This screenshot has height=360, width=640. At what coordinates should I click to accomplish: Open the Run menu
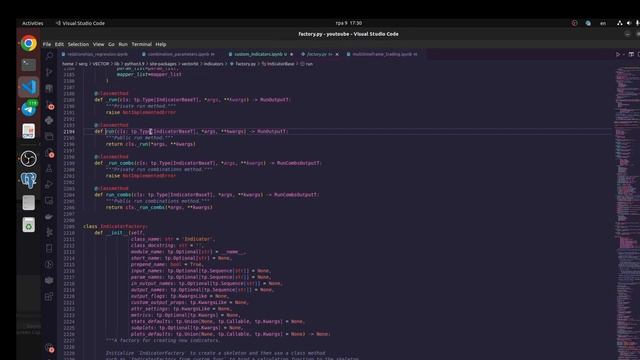(123, 44)
